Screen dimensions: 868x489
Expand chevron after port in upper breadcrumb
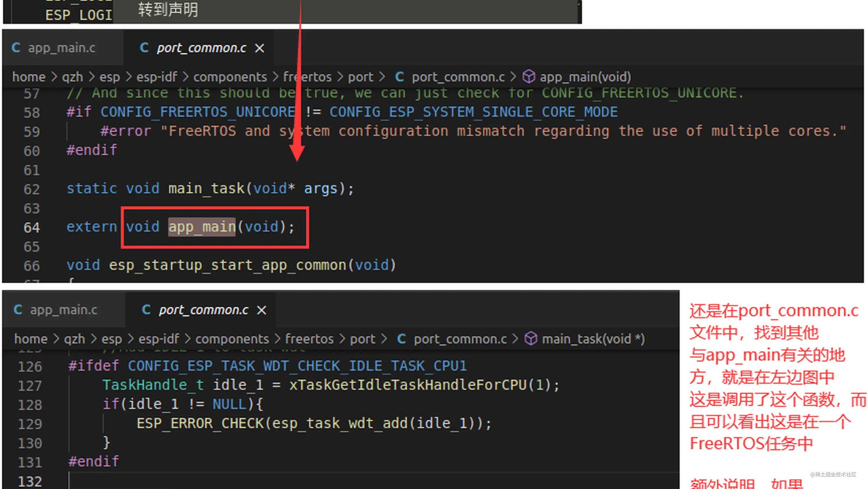tap(382, 77)
